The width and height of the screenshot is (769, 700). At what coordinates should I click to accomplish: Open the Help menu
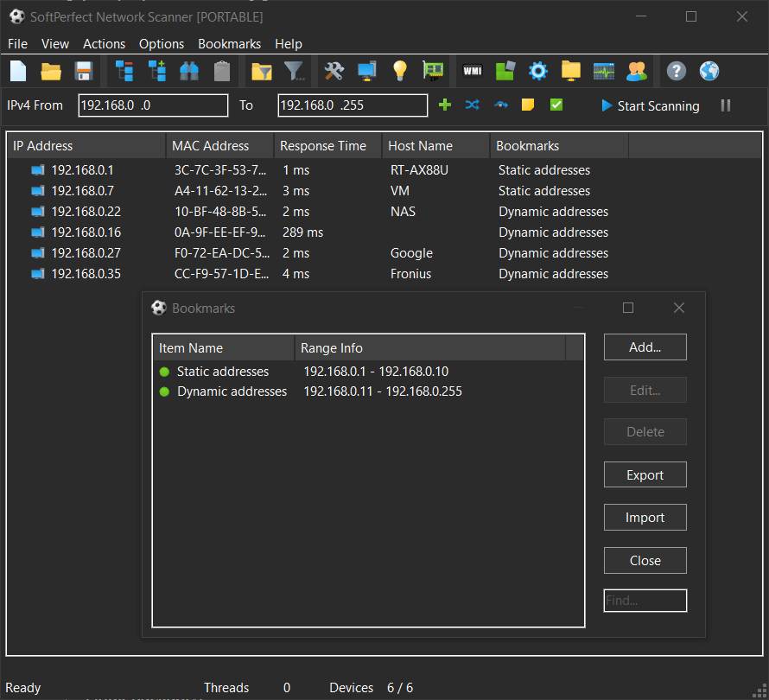pyautogui.click(x=289, y=44)
